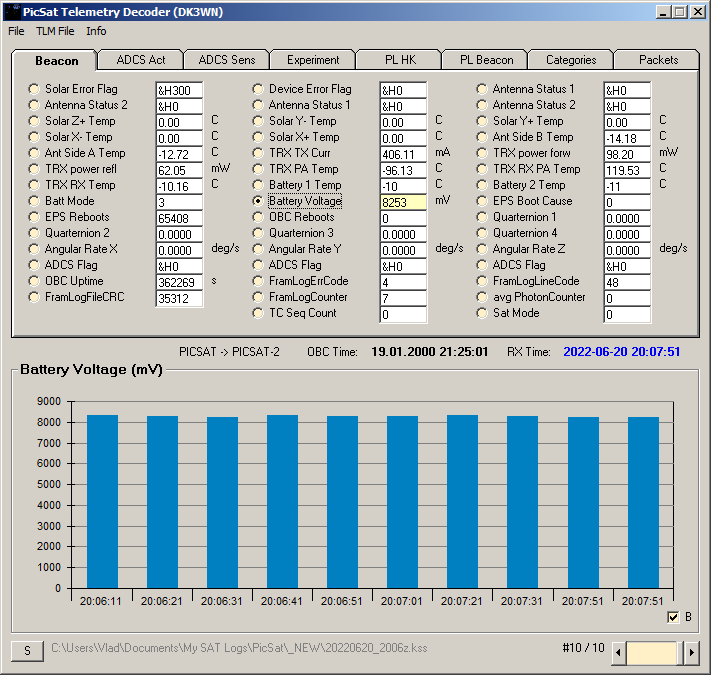
Task: Maximize the PicSat Telemetry Decoder window
Action: point(680,12)
